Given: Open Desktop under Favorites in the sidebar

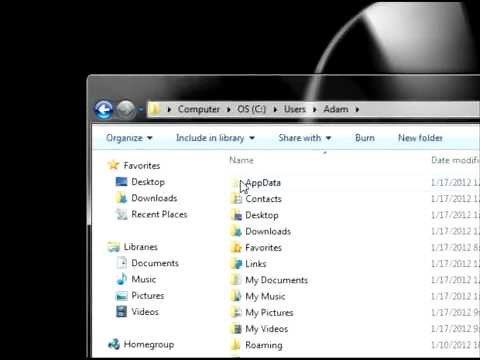Looking at the screenshot, I should (148, 182).
